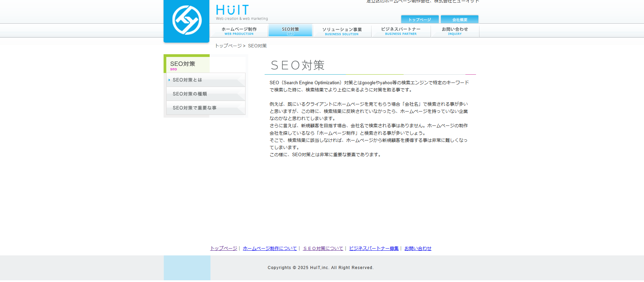
Task: Select SEO対策の種類 in the sidebar
Action: click(190, 94)
